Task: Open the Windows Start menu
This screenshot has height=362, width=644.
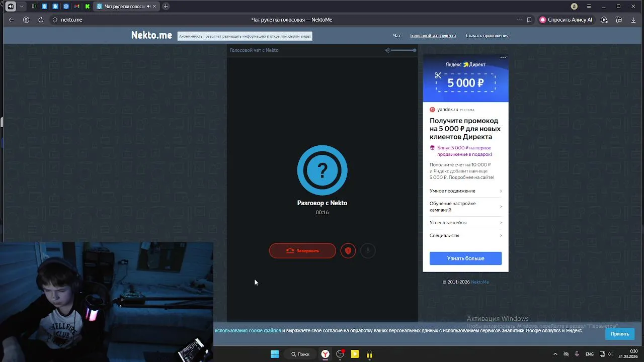Action: (275, 354)
